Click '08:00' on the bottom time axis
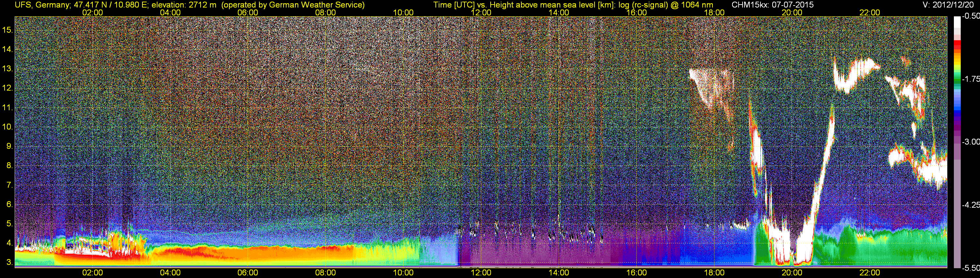This screenshot has height=278, width=980. (326, 273)
